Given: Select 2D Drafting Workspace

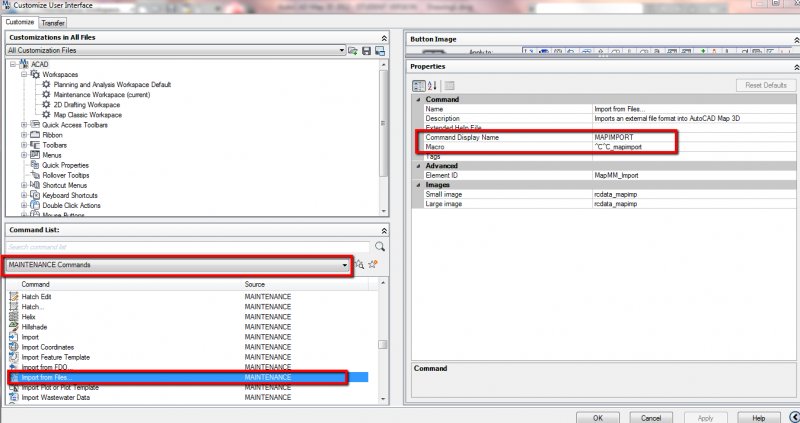Looking at the screenshot, I should point(87,105).
